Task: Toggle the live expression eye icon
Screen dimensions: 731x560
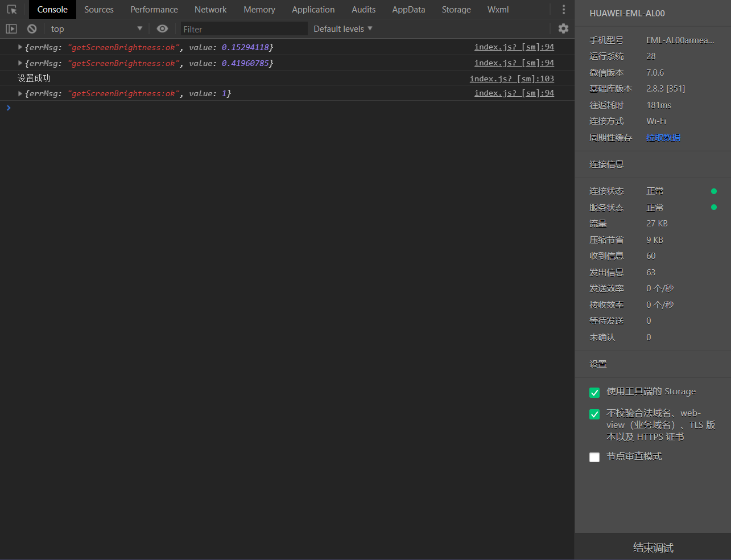Action: [x=162, y=28]
